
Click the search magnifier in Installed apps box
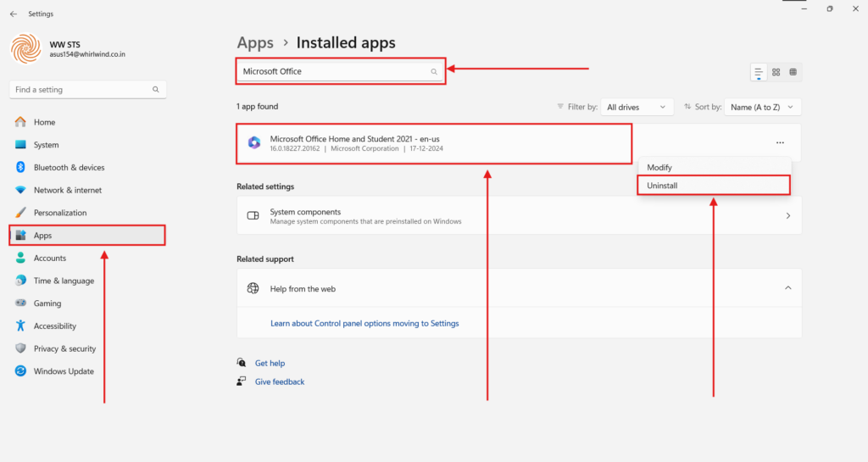[x=434, y=72]
